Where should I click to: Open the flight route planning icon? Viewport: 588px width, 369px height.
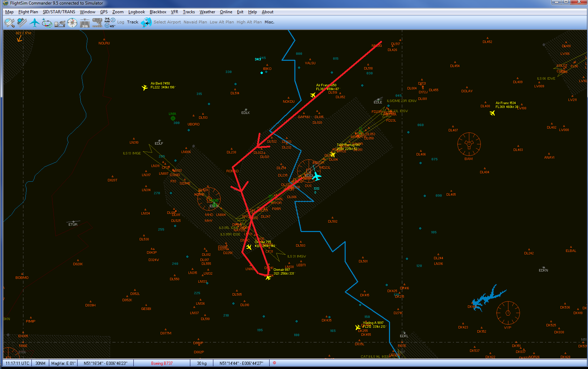[x=46, y=22]
